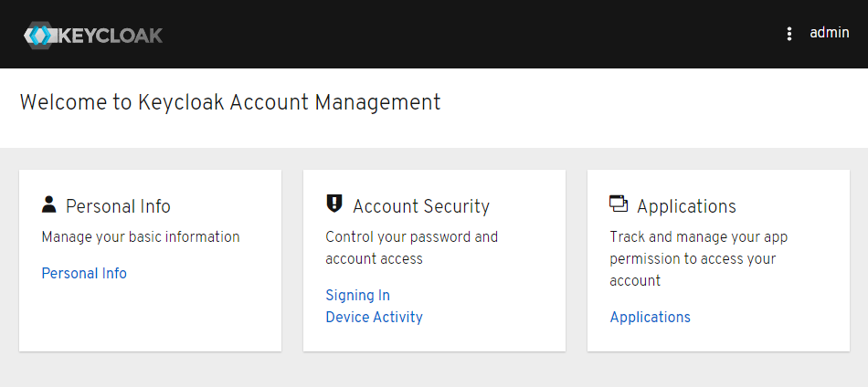Click the Applications card heading

686,206
